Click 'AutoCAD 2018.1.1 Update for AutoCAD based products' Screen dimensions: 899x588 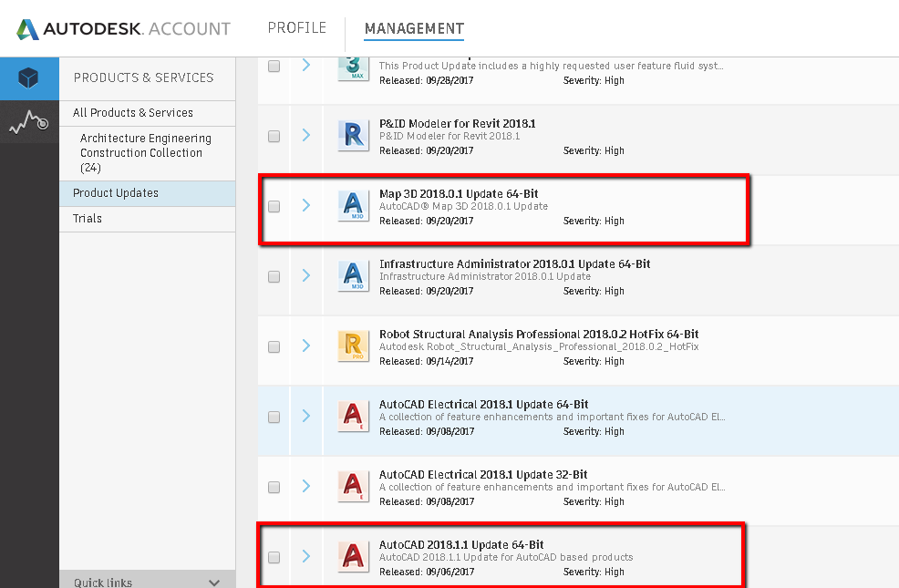click(506, 557)
